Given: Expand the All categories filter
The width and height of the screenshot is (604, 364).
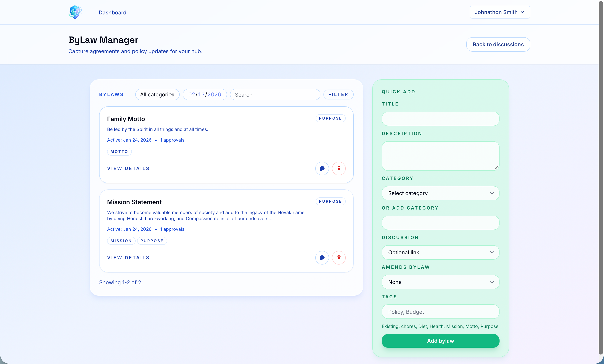Looking at the screenshot, I should click(157, 95).
